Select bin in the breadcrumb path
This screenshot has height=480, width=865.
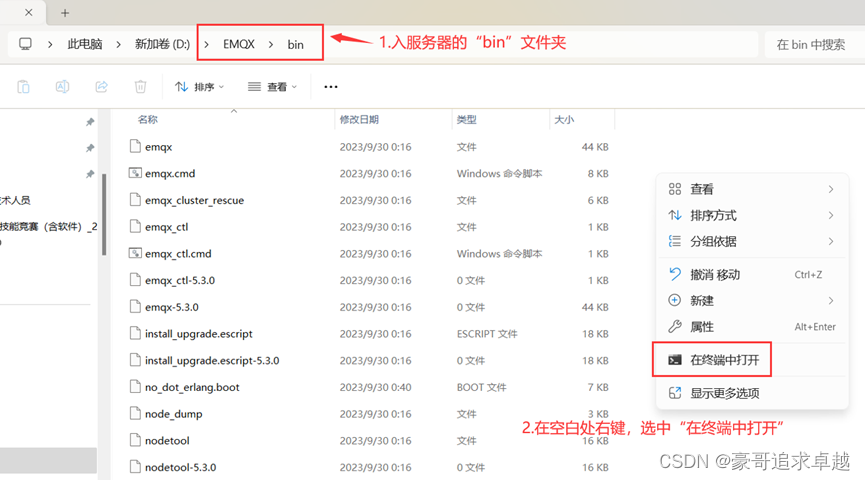pos(296,45)
